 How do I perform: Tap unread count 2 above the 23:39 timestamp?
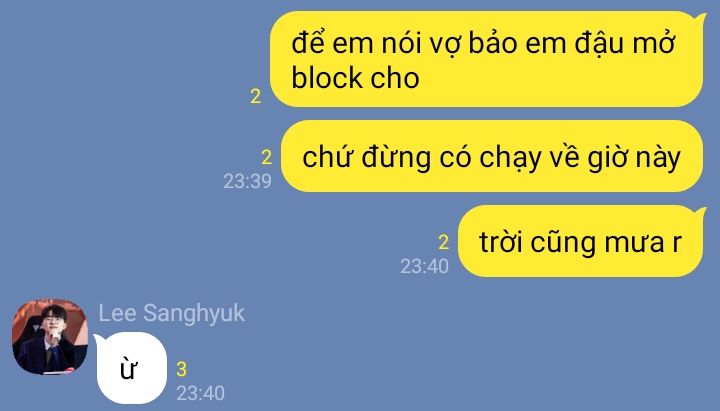click(x=267, y=158)
